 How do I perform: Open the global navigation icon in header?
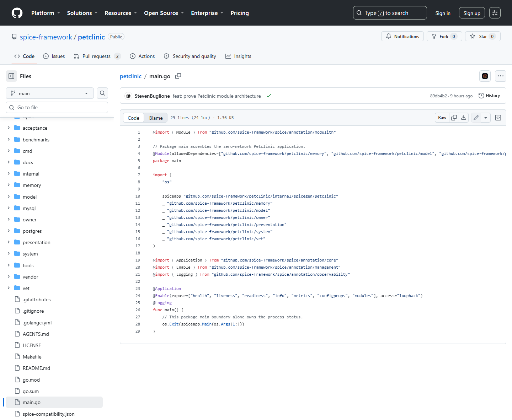click(x=495, y=13)
